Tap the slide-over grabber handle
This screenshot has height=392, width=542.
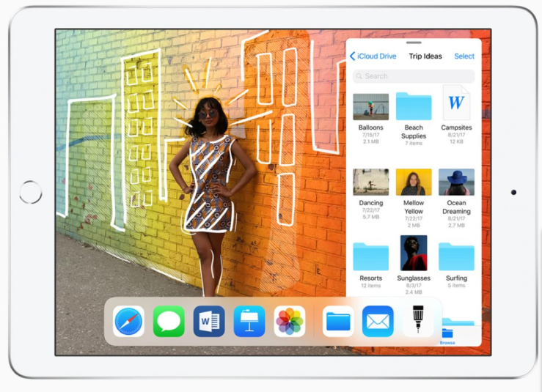coord(414,42)
